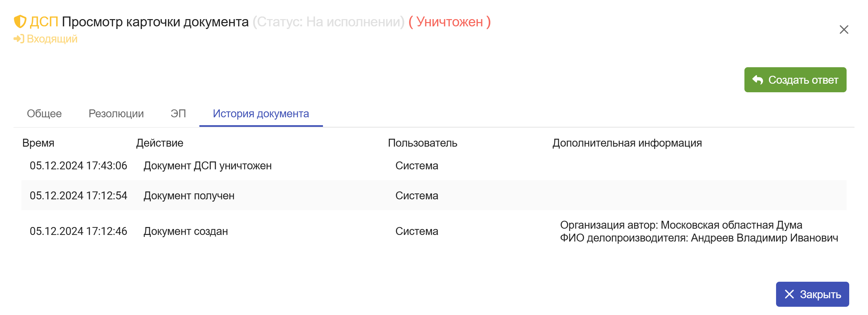Screen dimensions: 868x315
Task: Click Система in the Документ создан row
Action: tap(417, 231)
